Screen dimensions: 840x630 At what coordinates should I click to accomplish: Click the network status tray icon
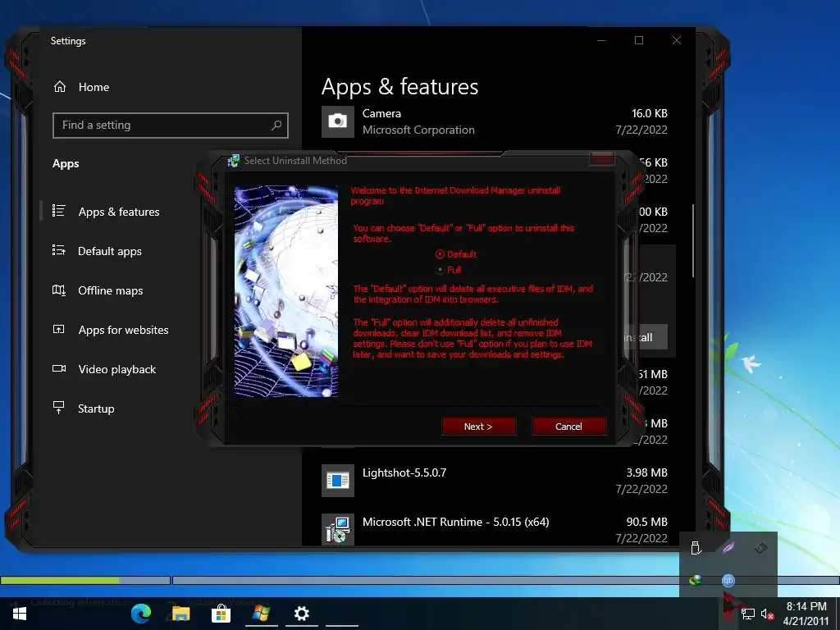pyautogui.click(x=747, y=614)
